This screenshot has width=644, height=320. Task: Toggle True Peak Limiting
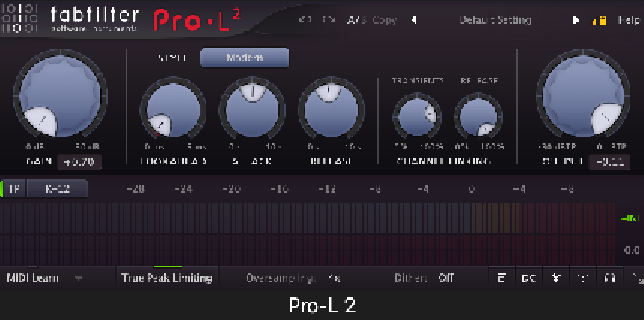[167, 278]
